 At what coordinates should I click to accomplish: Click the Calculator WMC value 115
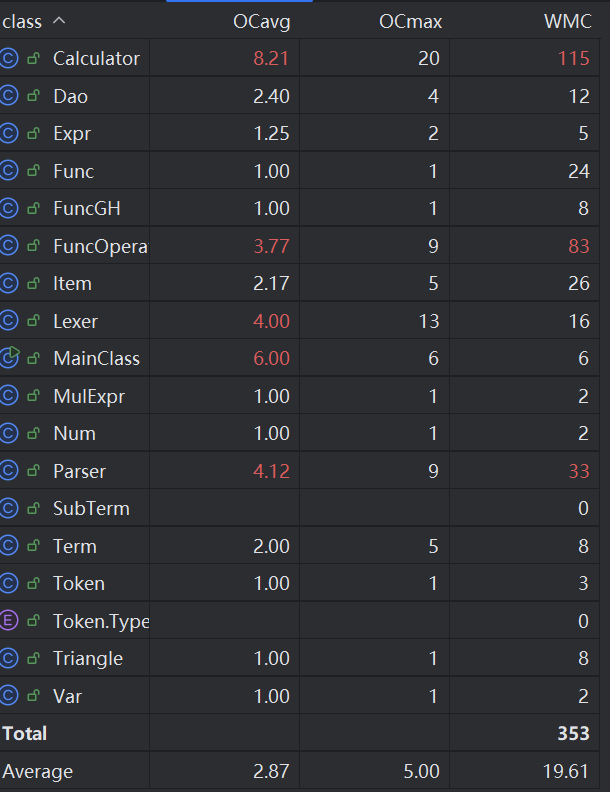click(573, 58)
